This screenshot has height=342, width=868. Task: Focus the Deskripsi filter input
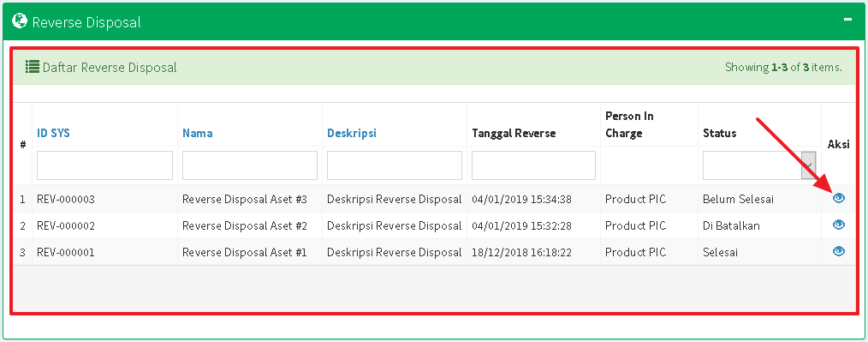coord(394,165)
